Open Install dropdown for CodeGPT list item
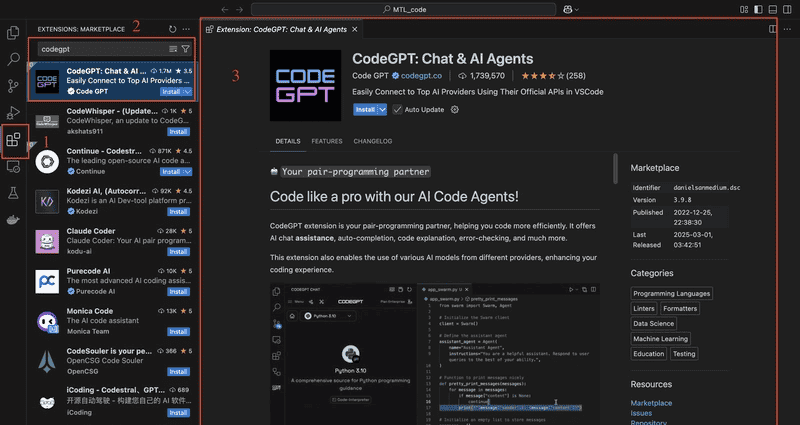The height and width of the screenshot is (425, 800). 187,92
